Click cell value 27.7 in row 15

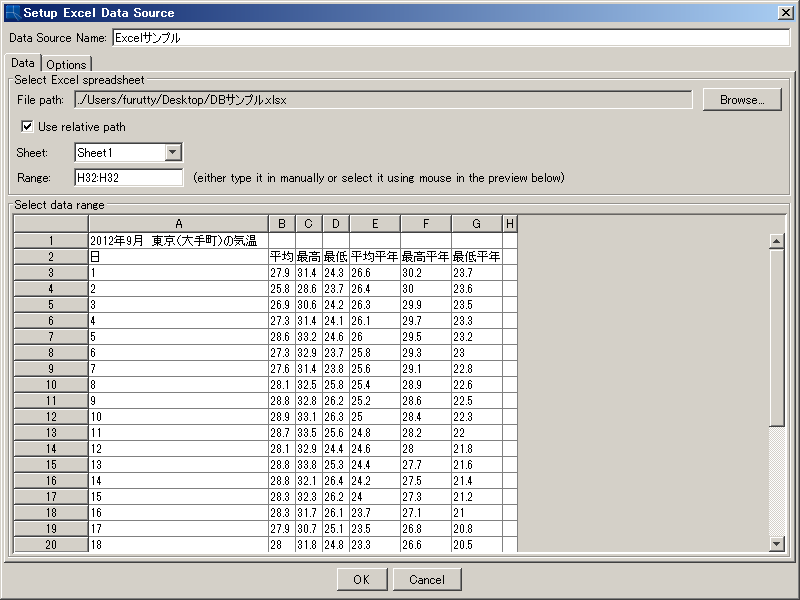pyautogui.click(x=426, y=465)
